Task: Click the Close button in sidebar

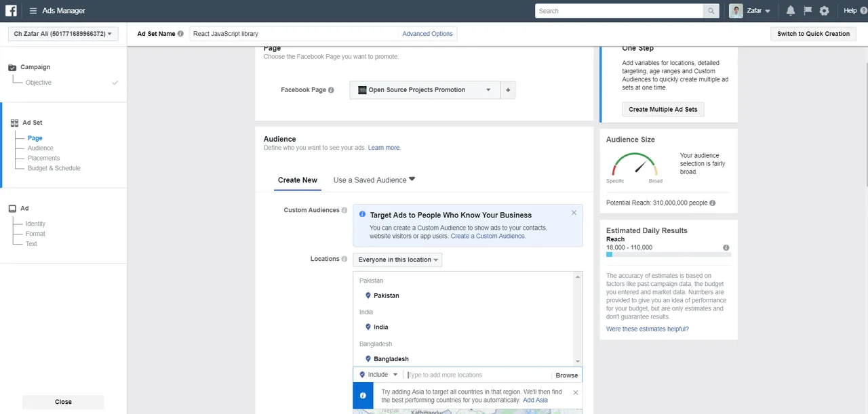Action: (63, 402)
